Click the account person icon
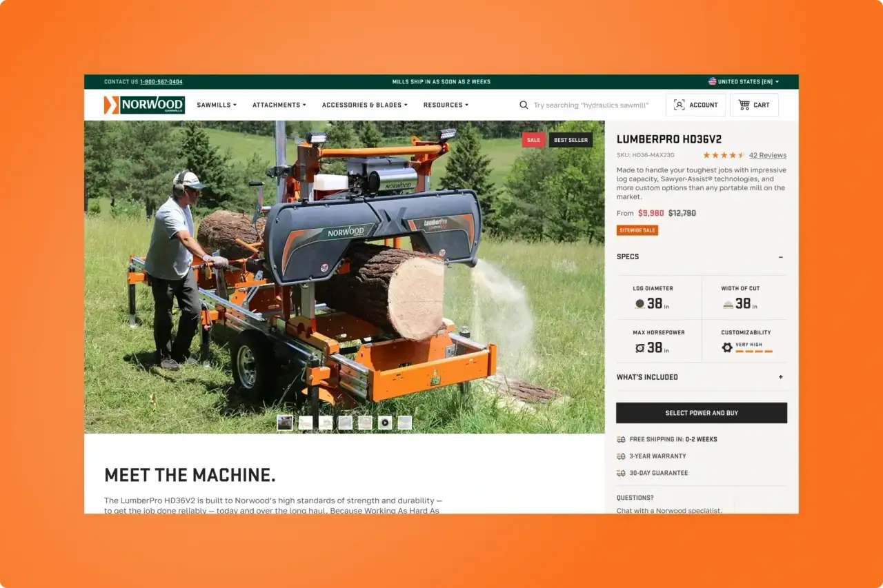This screenshot has height=588, width=883. (x=679, y=105)
